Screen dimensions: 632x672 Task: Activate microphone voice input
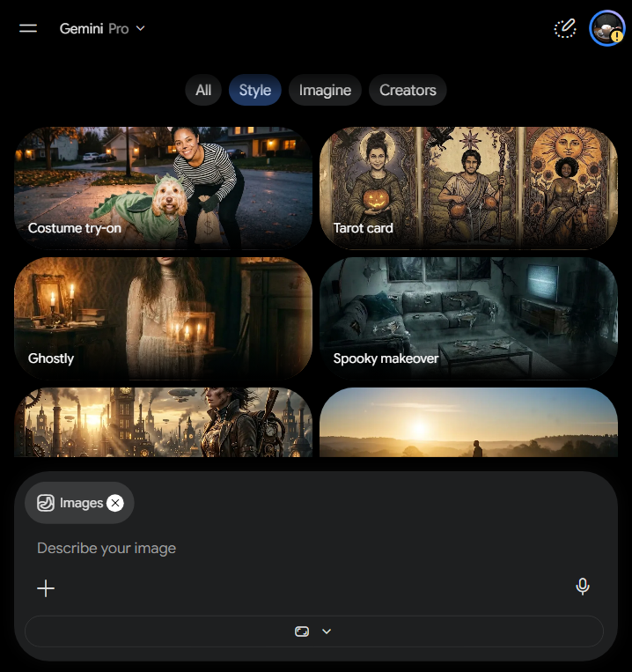click(x=583, y=587)
